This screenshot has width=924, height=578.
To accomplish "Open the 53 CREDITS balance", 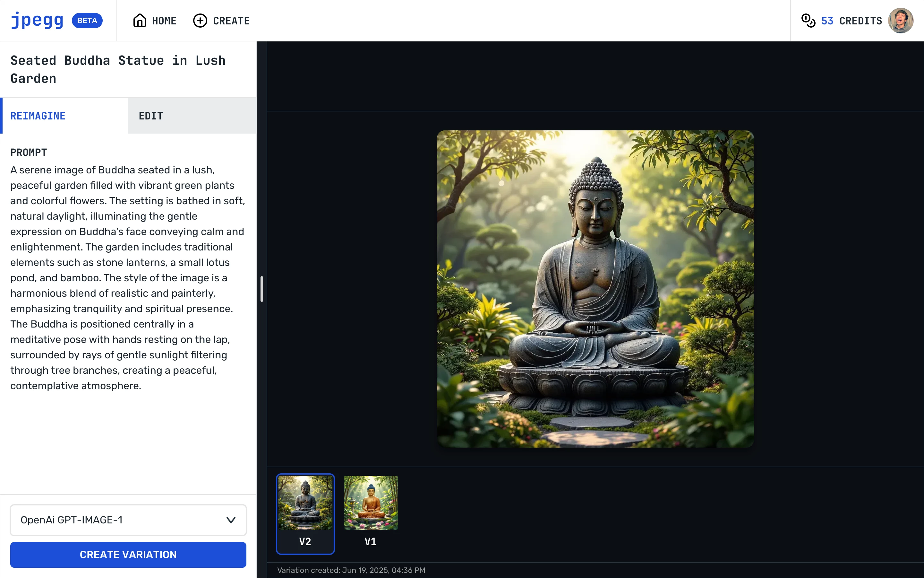I will click(842, 21).
